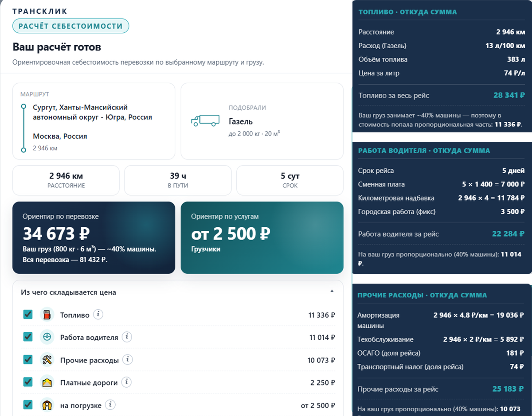Open info tooltip next to на погрузке
Viewport: 532px width, 416px height.
110,405
